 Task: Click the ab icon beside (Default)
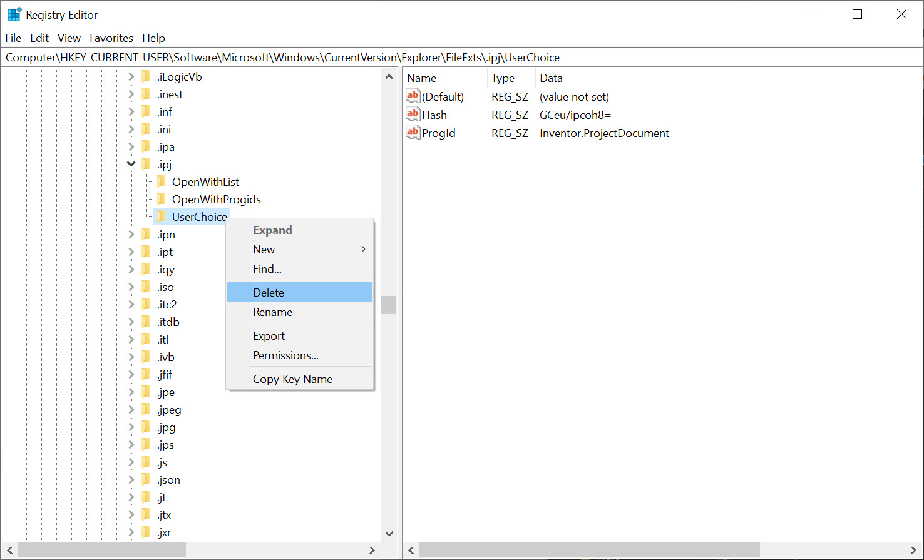click(413, 96)
